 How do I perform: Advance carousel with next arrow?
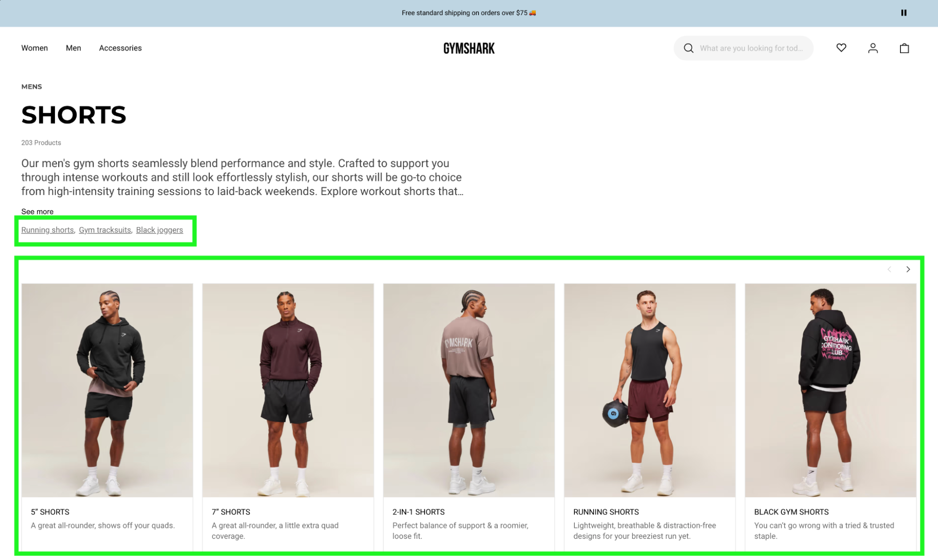(x=907, y=269)
